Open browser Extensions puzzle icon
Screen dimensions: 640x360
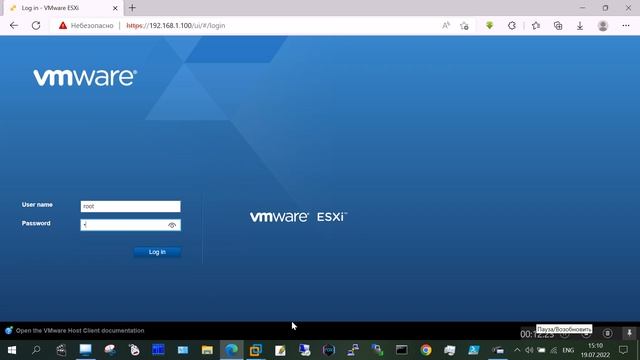click(511, 26)
